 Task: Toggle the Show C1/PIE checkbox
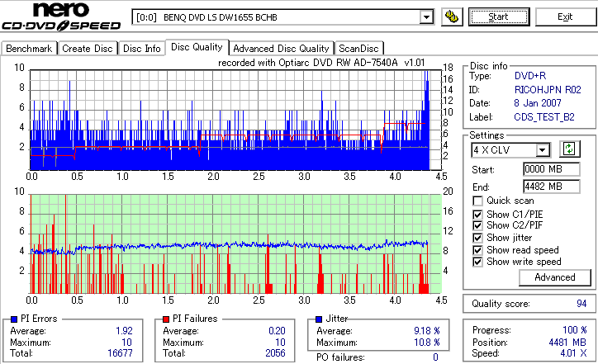click(477, 215)
